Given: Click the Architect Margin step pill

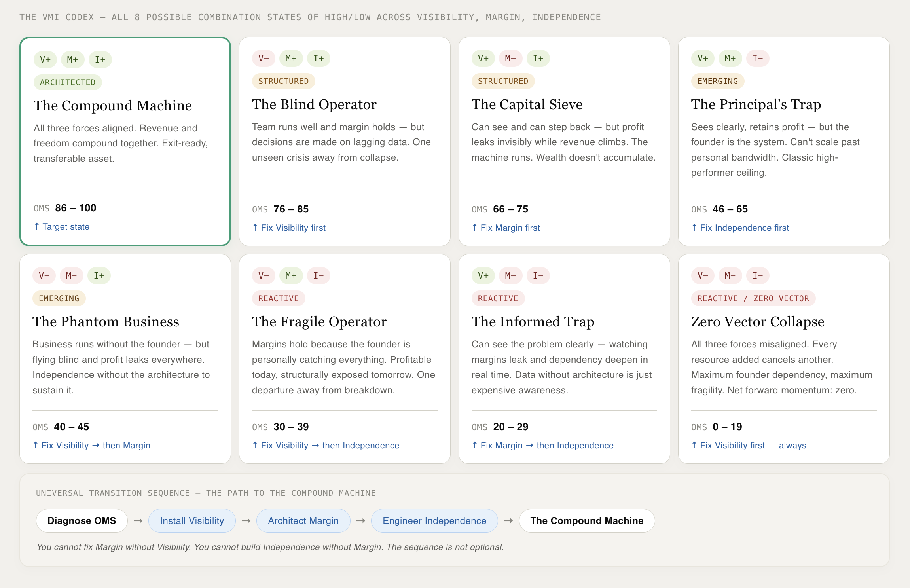Looking at the screenshot, I should pos(303,521).
